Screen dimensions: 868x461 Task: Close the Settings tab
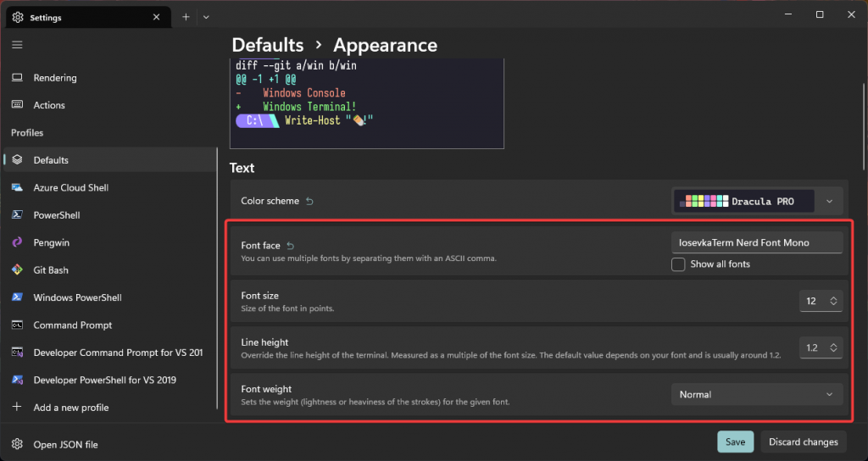pyautogui.click(x=156, y=17)
